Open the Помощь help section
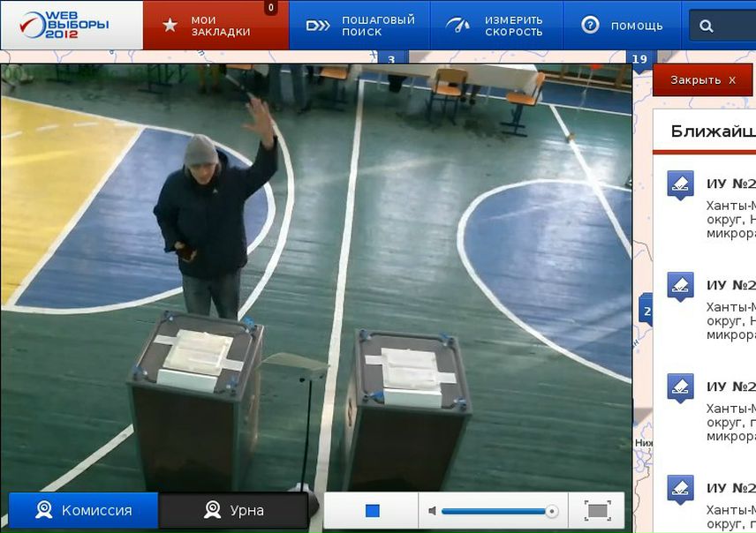Screen dimensions: 756x533 coord(623,26)
